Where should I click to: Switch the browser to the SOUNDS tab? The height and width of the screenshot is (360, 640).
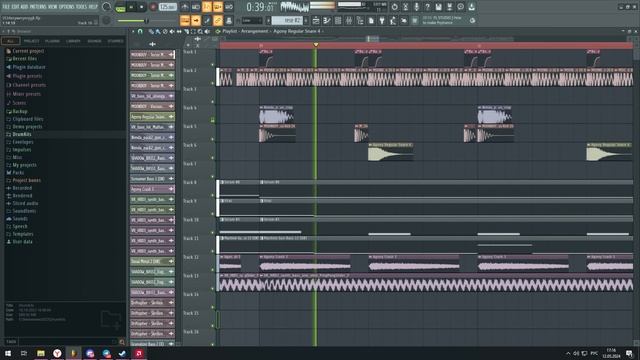[94, 41]
